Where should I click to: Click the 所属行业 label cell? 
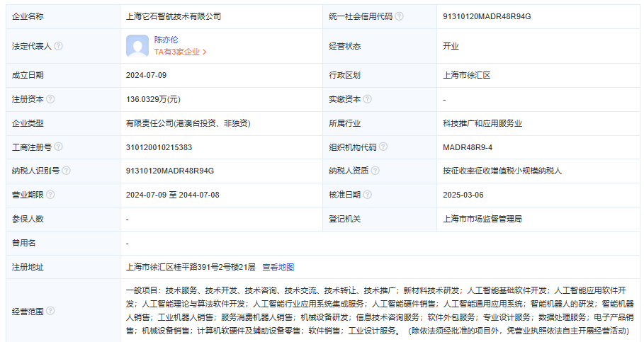tap(380, 123)
